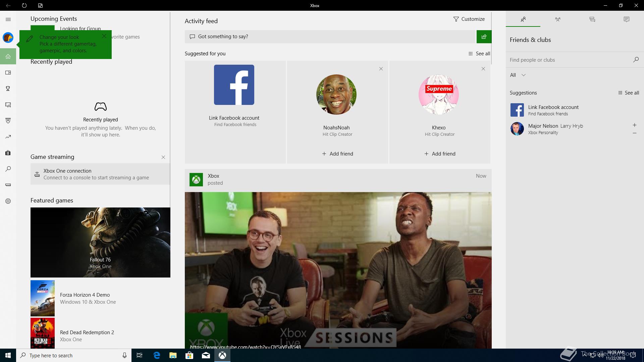Viewport: 644px width, 362px height.
Task: Open Xbox One connection streaming option
Action: 100,174
